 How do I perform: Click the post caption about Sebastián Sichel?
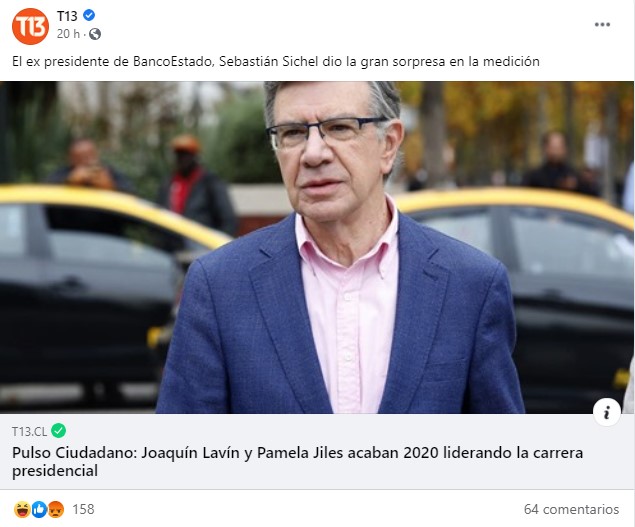[276, 62]
